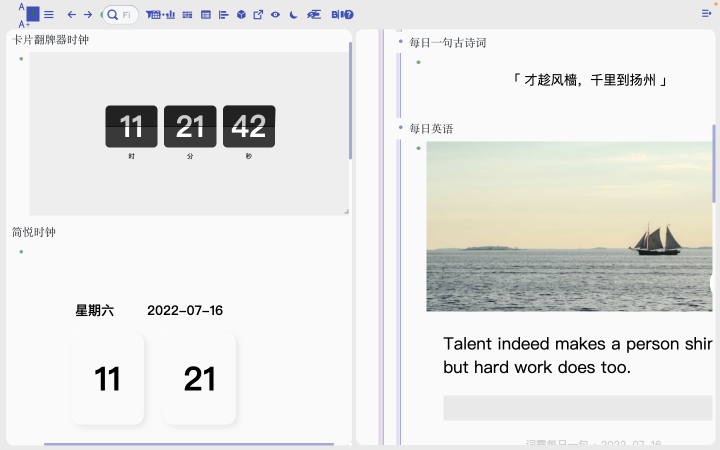Open in external window icon
The image size is (720, 450).
coord(258,15)
